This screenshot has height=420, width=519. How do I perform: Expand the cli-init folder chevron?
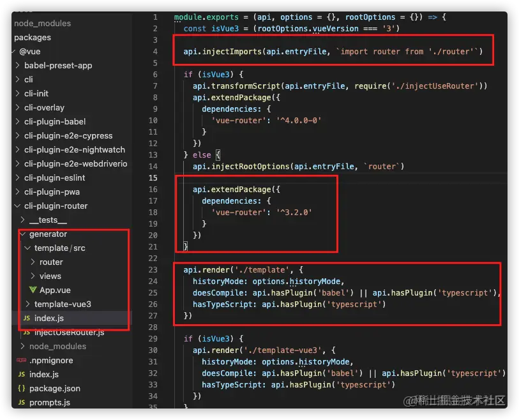tap(17, 94)
